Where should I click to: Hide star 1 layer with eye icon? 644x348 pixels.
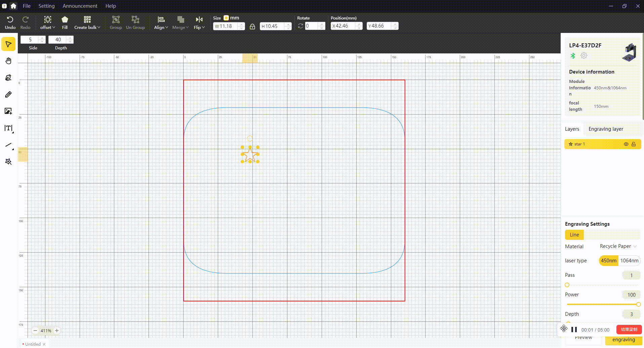point(626,144)
